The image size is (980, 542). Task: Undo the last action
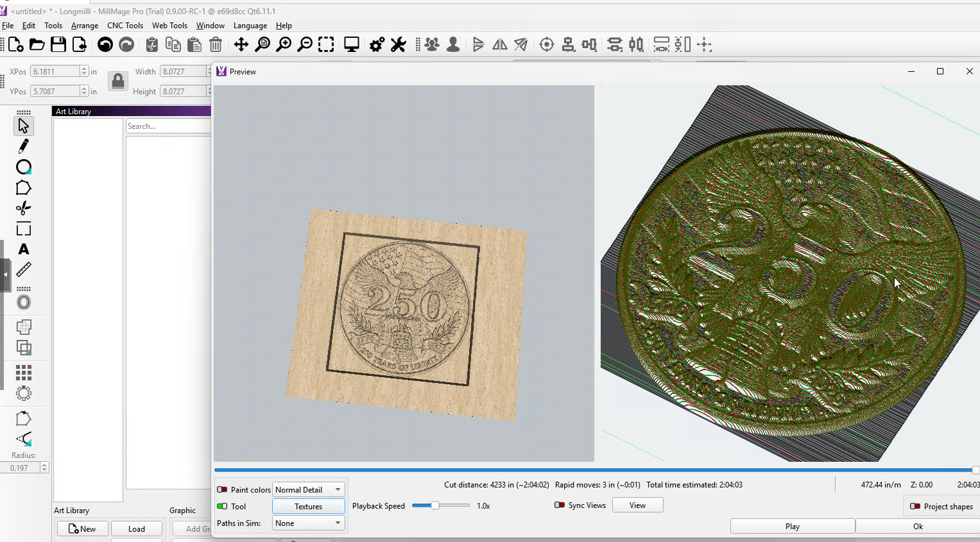click(x=105, y=44)
